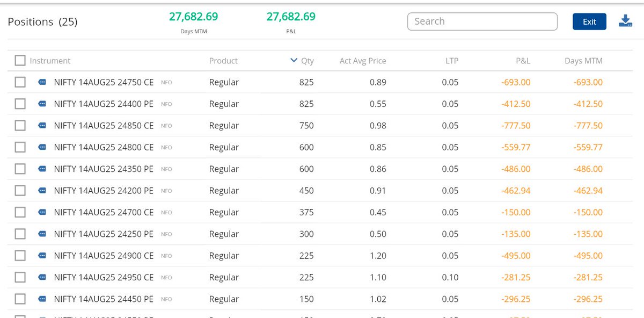Image resolution: width=644 pixels, height=318 pixels.
Task: Check the NIFTY 14AUG25 24250 PE checkbox
Action: (x=20, y=234)
